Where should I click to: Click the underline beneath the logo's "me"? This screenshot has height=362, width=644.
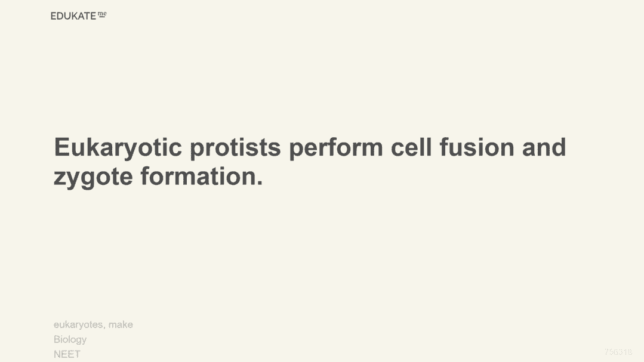coord(102,17)
